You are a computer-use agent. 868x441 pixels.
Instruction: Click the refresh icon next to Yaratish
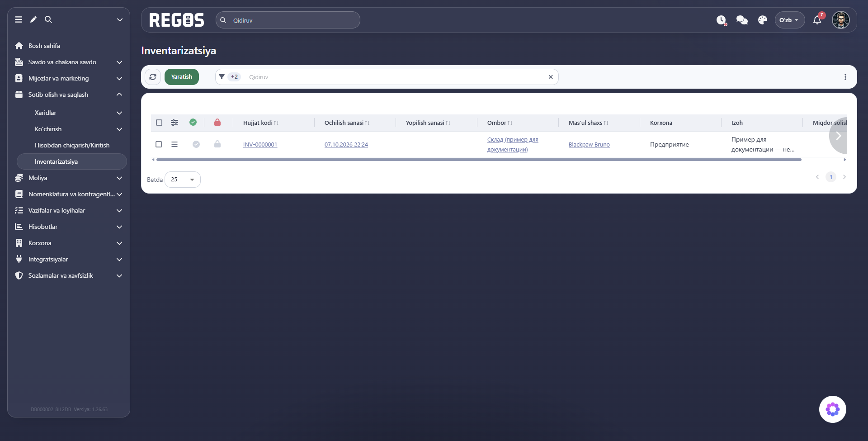(153, 77)
